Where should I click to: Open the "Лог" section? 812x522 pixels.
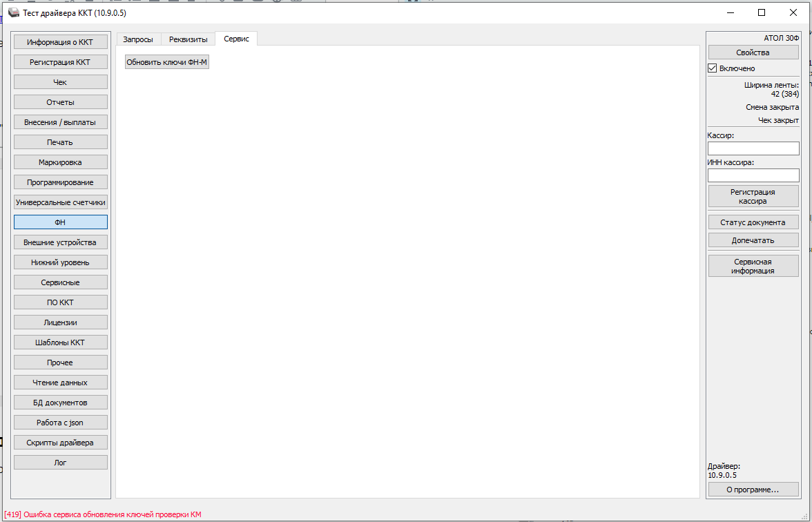click(x=61, y=463)
